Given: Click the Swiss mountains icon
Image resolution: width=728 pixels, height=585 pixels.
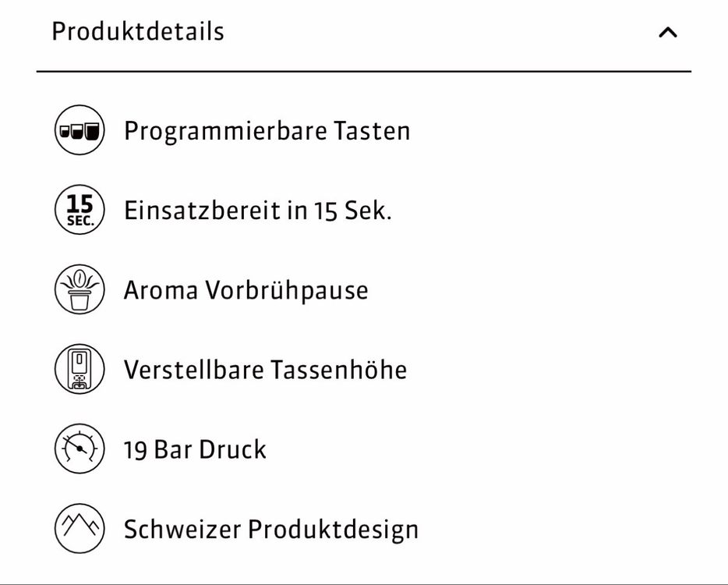Looking at the screenshot, I should 80,529.
